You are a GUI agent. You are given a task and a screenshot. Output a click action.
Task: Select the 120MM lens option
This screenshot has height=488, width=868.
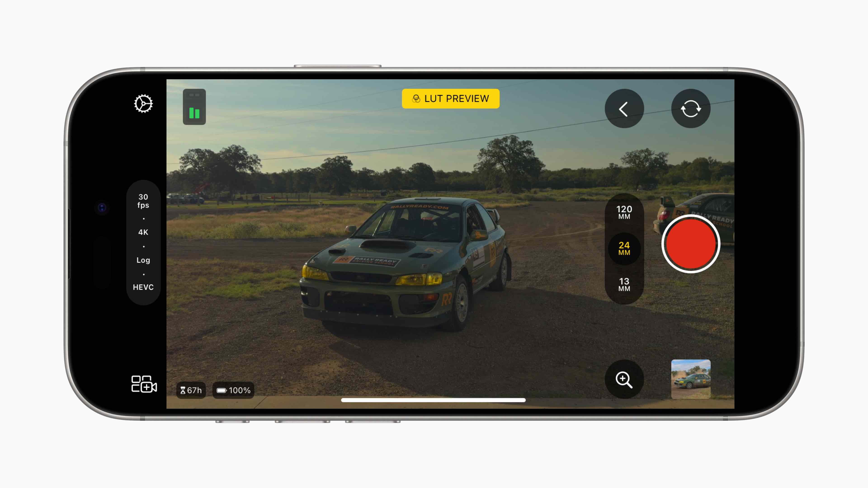click(624, 212)
